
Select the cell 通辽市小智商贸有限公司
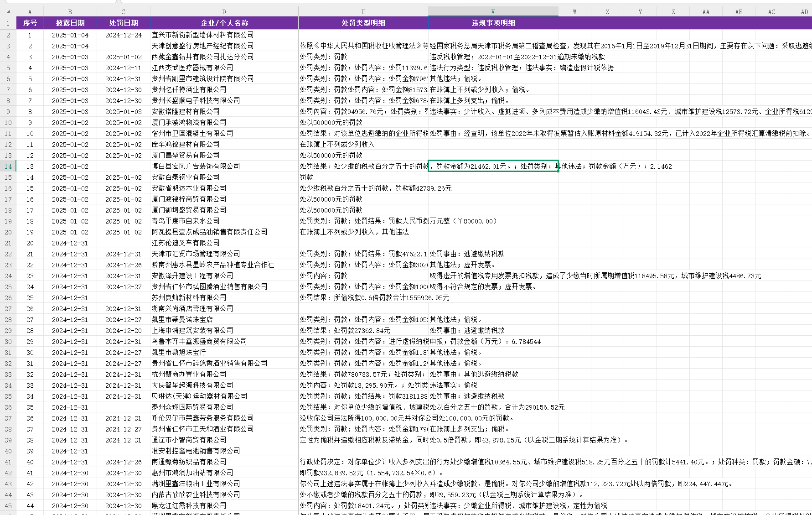[224, 440]
